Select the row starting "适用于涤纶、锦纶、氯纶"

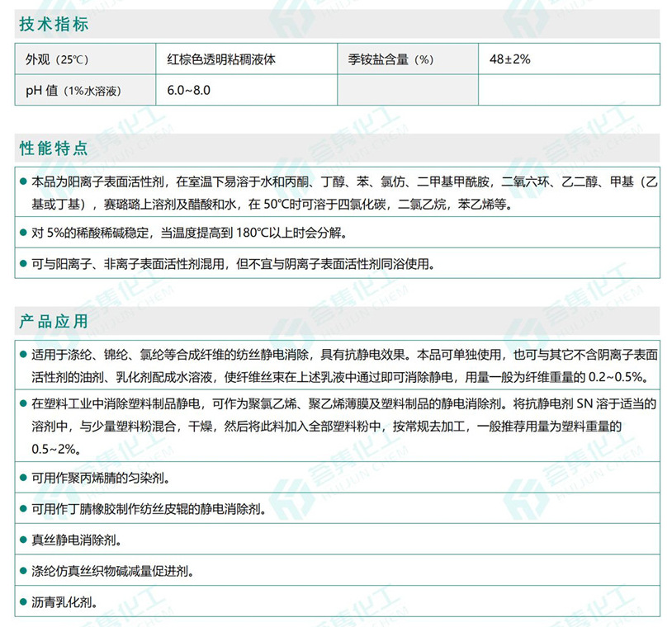(338, 365)
